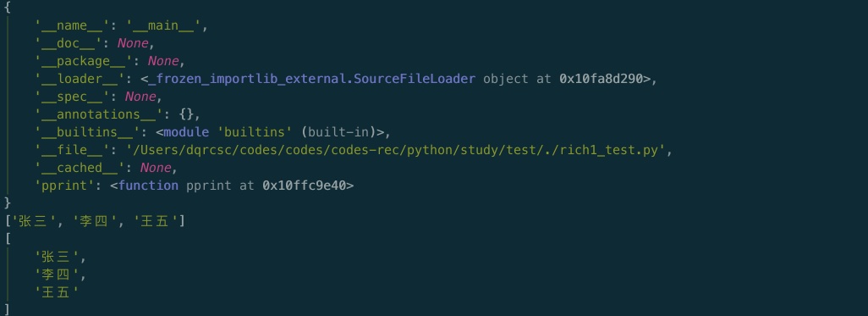Click the closing curly brace of dict
868x316 pixels.
pyautogui.click(x=8, y=203)
